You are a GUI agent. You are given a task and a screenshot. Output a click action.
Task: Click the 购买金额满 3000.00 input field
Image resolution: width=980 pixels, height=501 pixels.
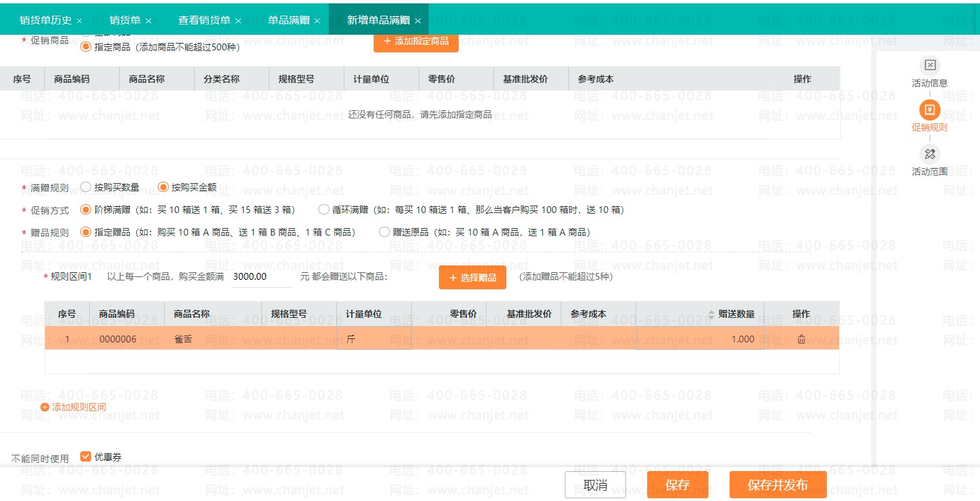tap(262, 277)
